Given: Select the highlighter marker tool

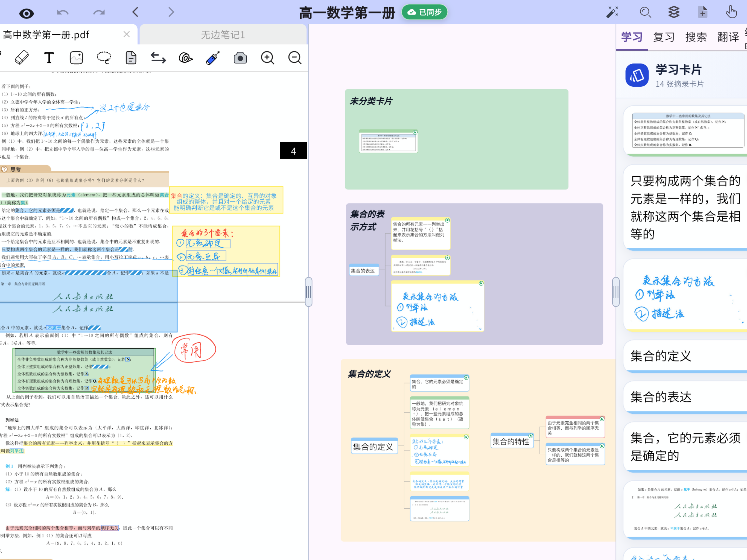Looking at the screenshot, I should (x=213, y=58).
